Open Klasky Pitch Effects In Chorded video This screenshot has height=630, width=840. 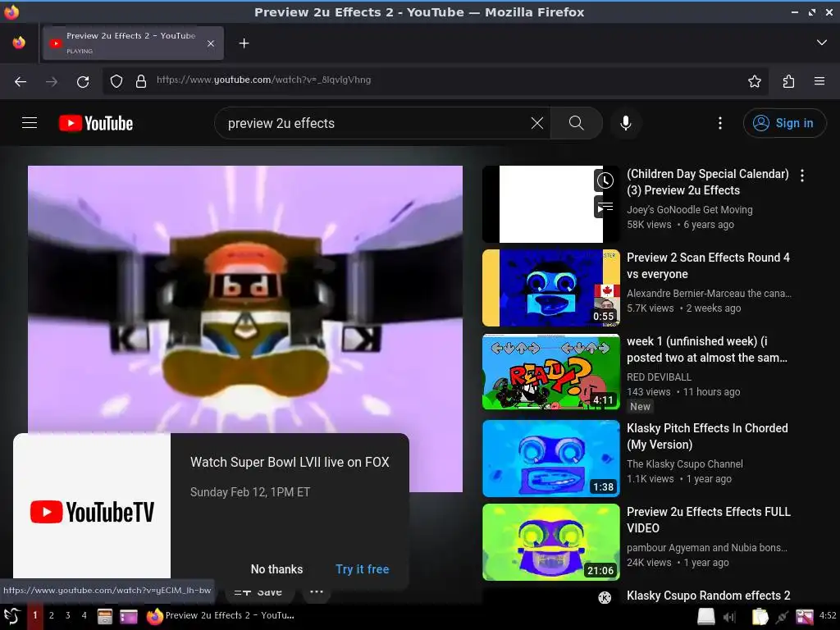click(x=707, y=436)
